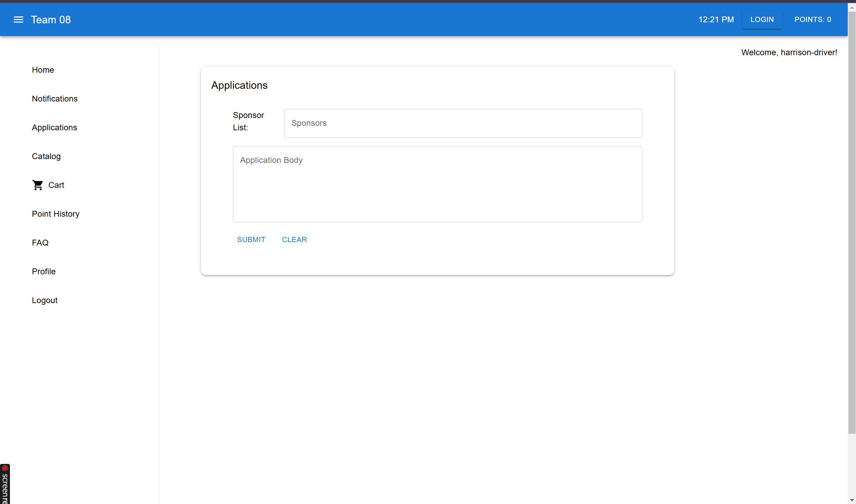Viewport: 856px width, 504px height.
Task: Open the hamburger menu icon
Action: (19, 20)
